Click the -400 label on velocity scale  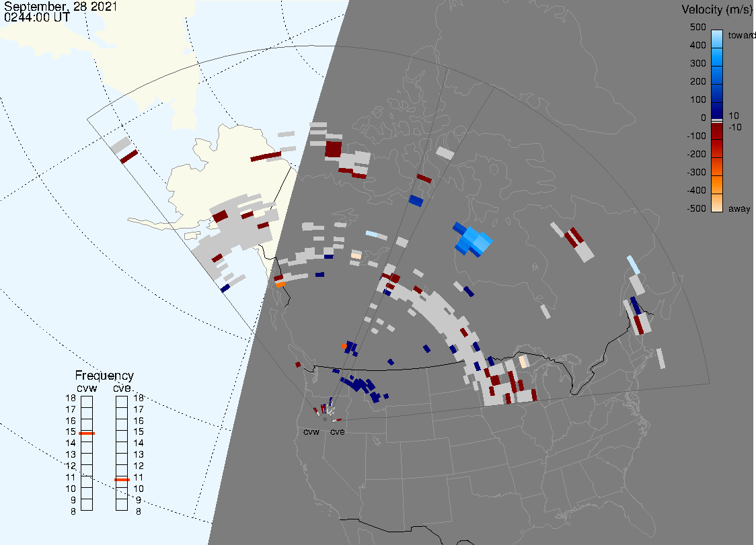(696, 190)
